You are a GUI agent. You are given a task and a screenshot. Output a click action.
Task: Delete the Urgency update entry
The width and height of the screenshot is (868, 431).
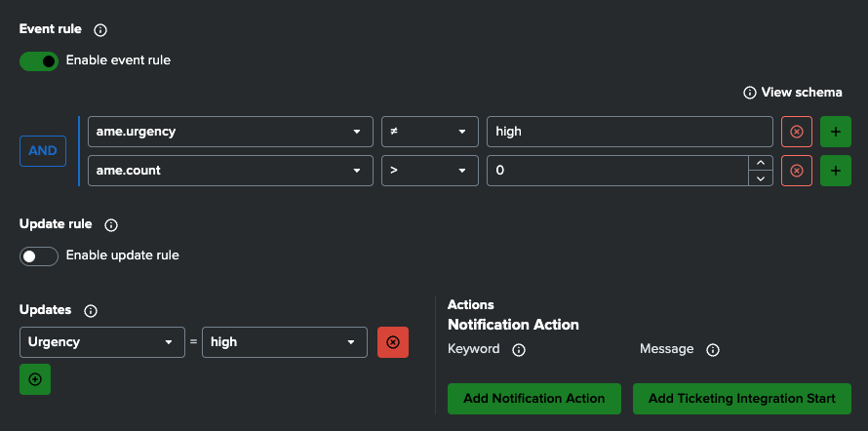pyautogui.click(x=393, y=342)
